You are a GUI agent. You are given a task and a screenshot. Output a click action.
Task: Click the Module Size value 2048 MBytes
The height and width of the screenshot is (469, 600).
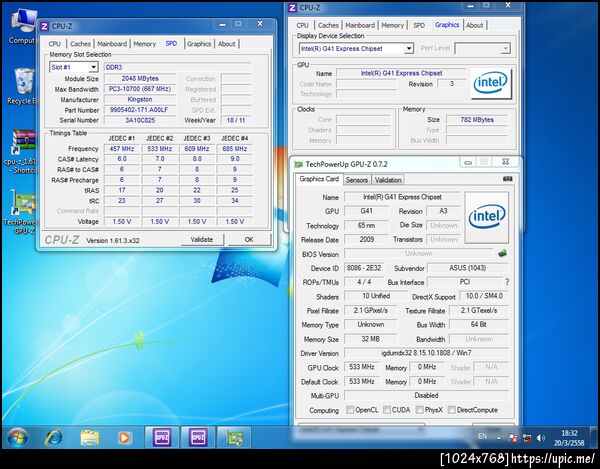(140, 78)
